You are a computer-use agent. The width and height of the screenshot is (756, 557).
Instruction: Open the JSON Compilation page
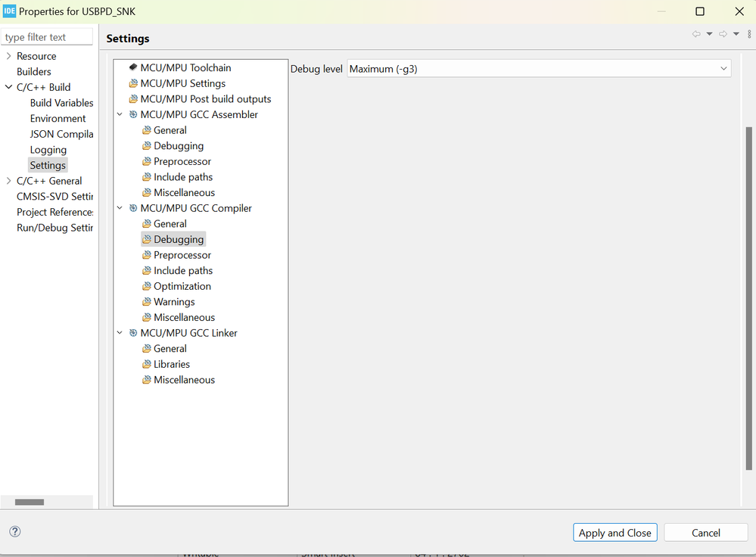coord(62,134)
